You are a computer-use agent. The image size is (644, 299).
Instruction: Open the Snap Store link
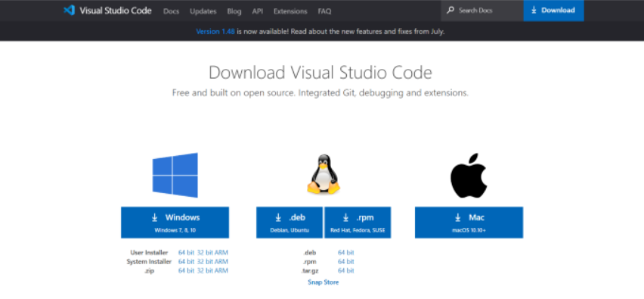pos(324,282)
